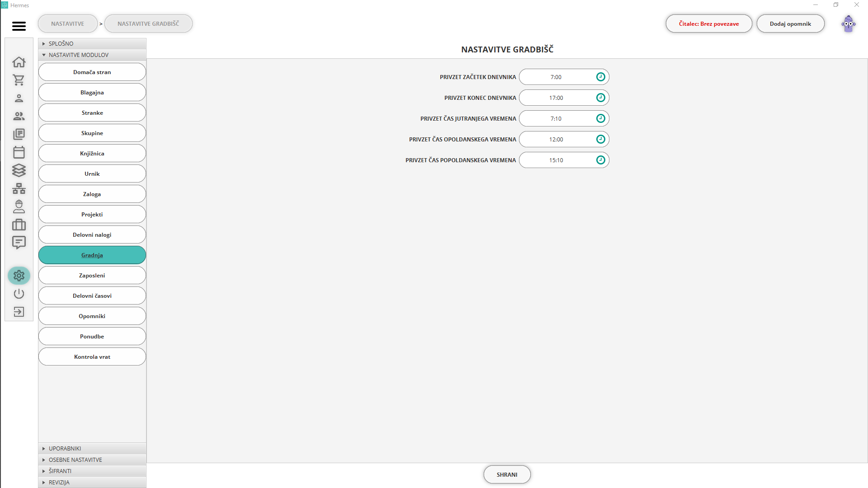
Task: Select Stranke module settings
Action: pyautogui.click(x=92, y=113)
